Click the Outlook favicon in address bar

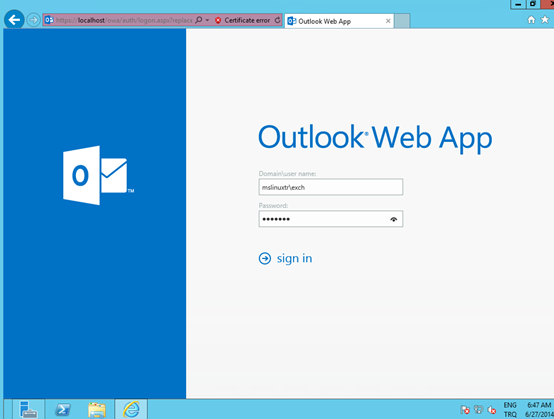49,20
